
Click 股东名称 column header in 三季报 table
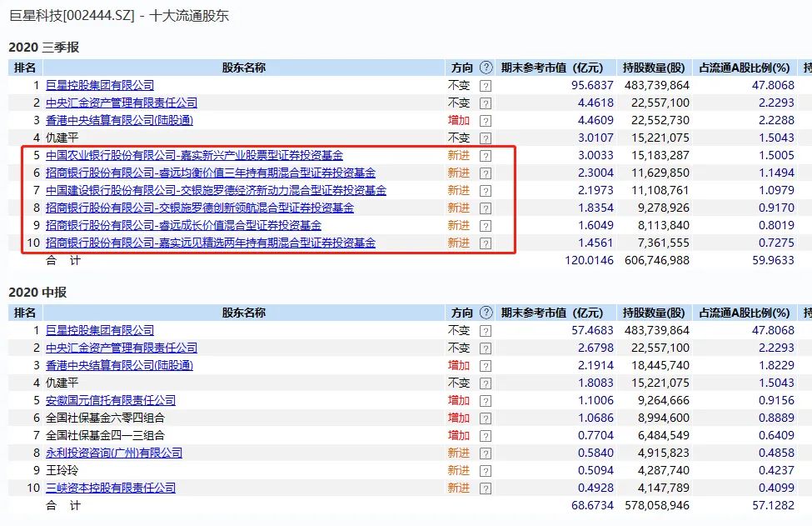click(243, 68)
